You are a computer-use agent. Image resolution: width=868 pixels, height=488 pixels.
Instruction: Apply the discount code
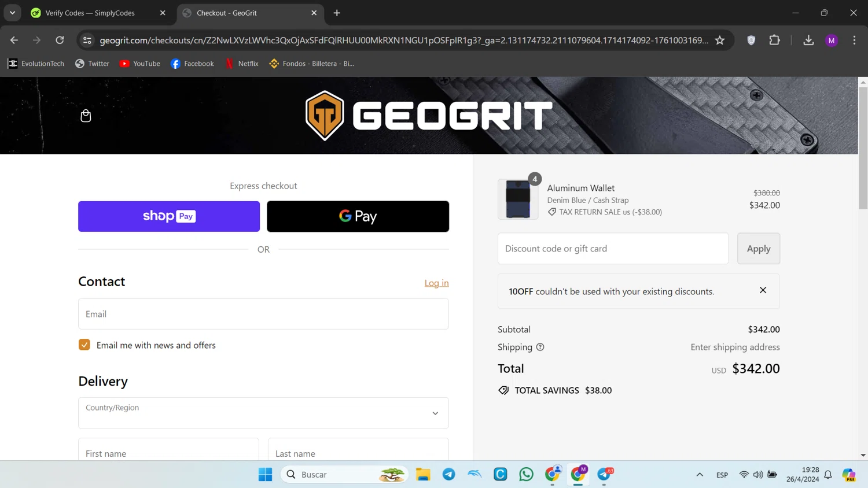(758, 249)
